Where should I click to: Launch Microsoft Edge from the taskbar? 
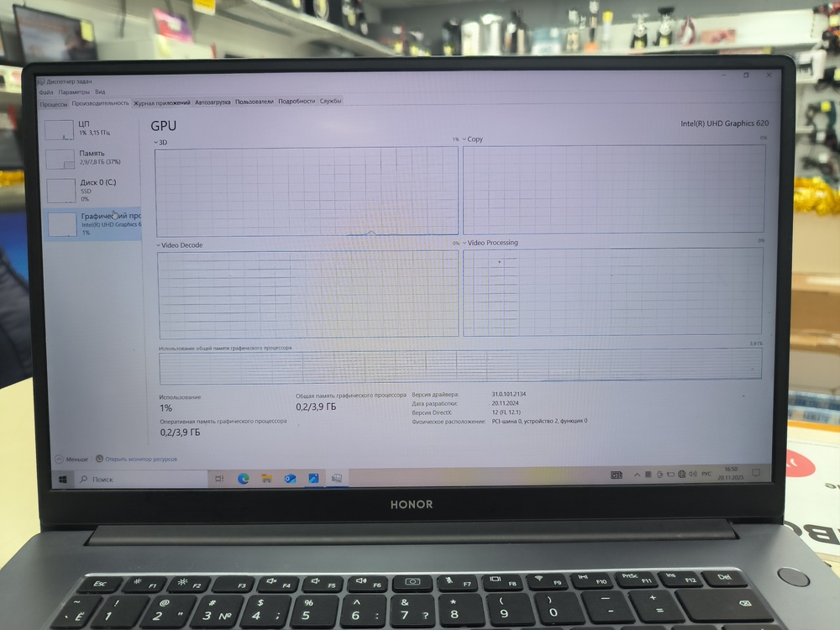(244, 479)
